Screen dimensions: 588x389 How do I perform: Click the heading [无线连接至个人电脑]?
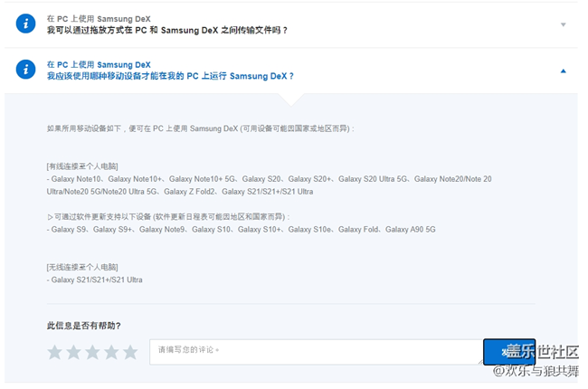coord(82,267)
